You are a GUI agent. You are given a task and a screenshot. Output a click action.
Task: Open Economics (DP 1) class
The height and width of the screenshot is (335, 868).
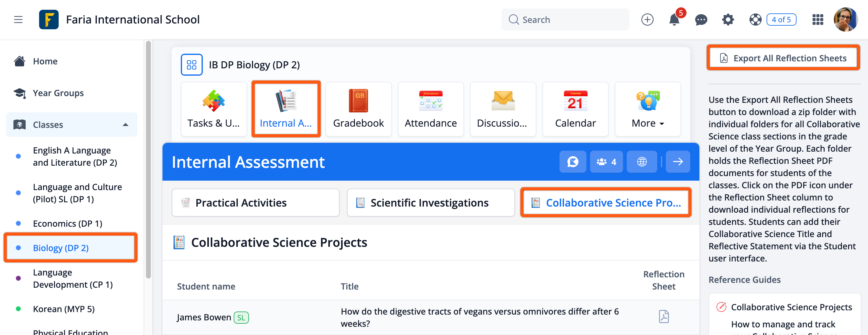(67, 224)
